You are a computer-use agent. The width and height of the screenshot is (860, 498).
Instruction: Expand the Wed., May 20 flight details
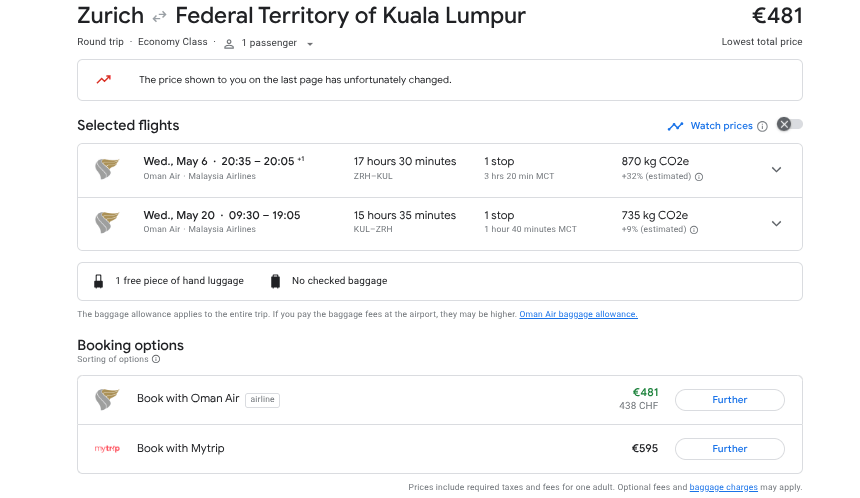pos(776,223)
